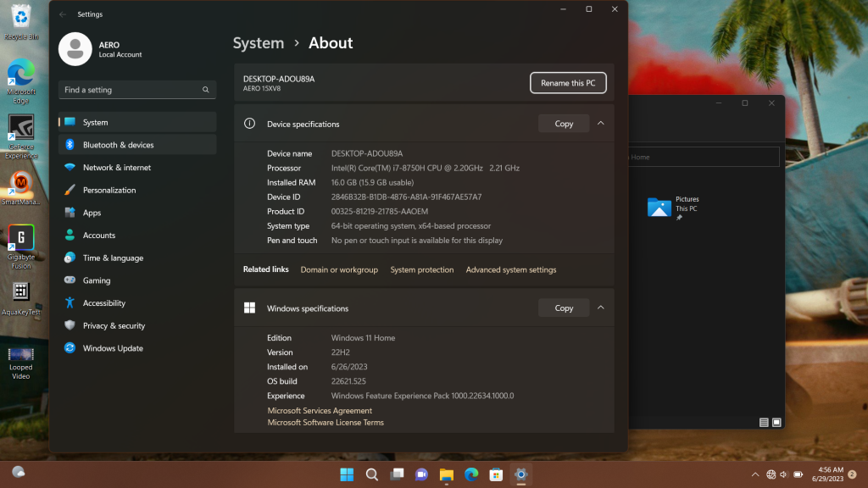
Task: Click Settings gear icon on taskbar
Action: tap(521, 474)
